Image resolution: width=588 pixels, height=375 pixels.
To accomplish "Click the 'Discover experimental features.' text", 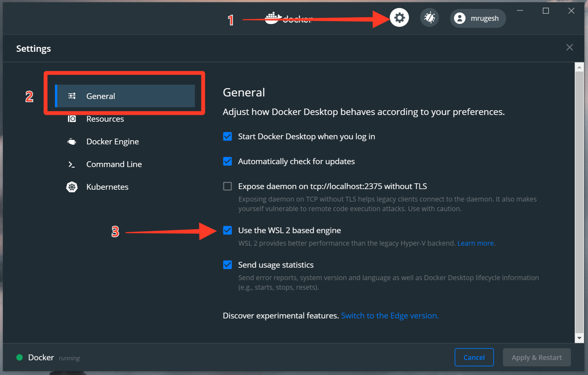I will pyautogui.click(x=281, y=316).
